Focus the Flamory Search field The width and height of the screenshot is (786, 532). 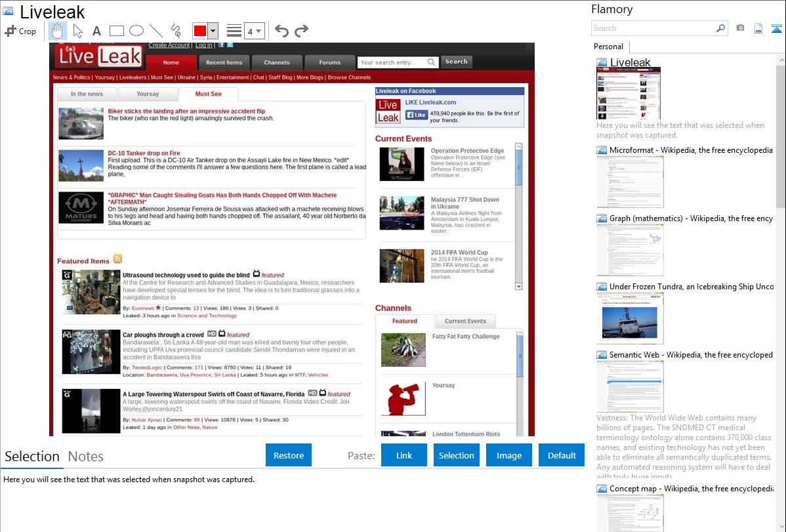653,28
